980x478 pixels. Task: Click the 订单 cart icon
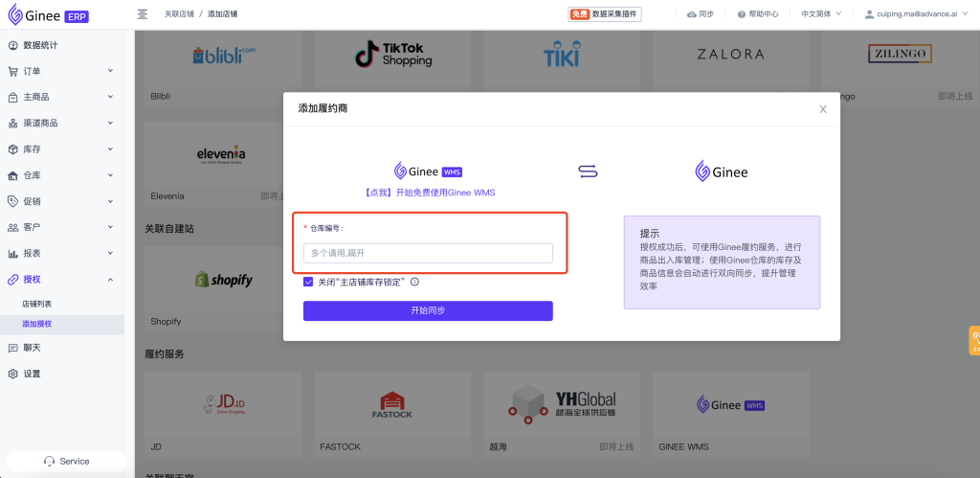(12, 71)
